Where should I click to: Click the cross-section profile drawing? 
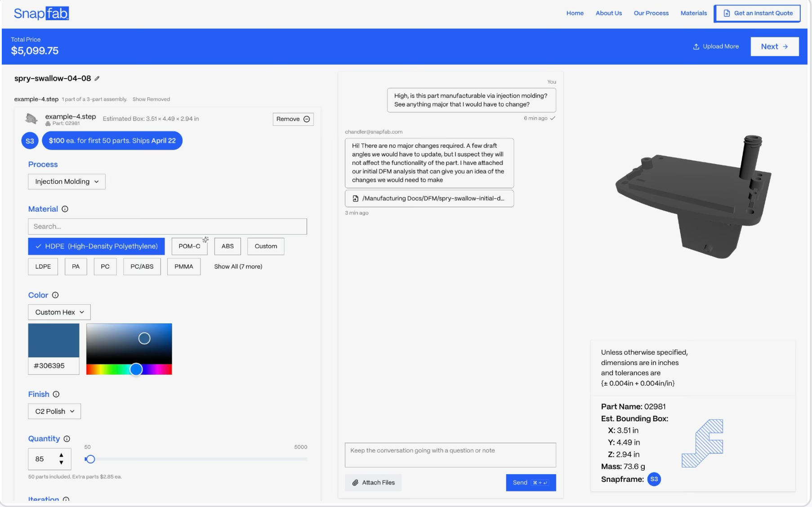click(x=702, y=443)
